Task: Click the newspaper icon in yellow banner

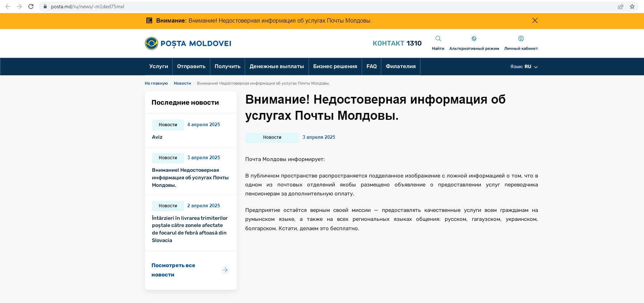Action: 149,21
